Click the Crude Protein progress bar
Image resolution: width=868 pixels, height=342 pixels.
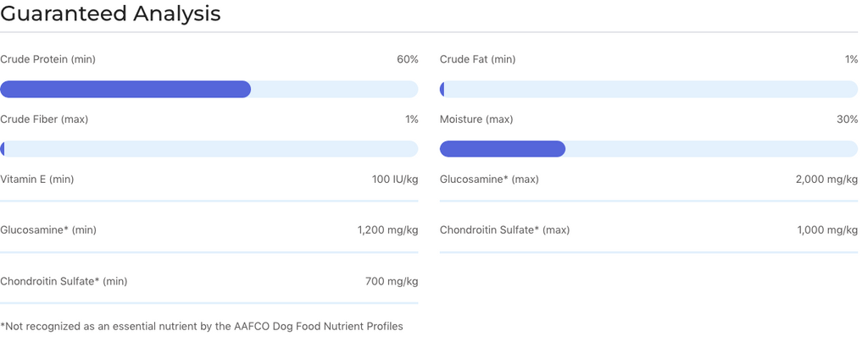(x=209, y=89)
